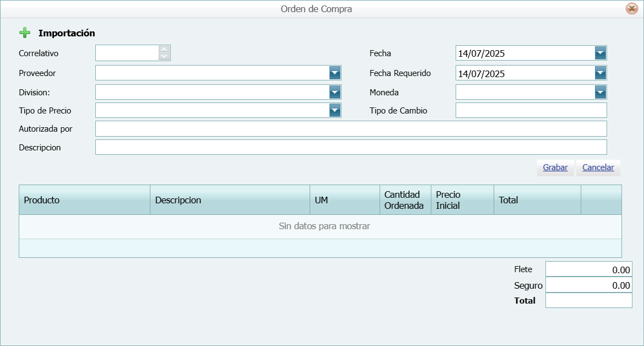Open the Moneda dropdown
This screenshot has width=644, height=346.
(x=600, y=92)
